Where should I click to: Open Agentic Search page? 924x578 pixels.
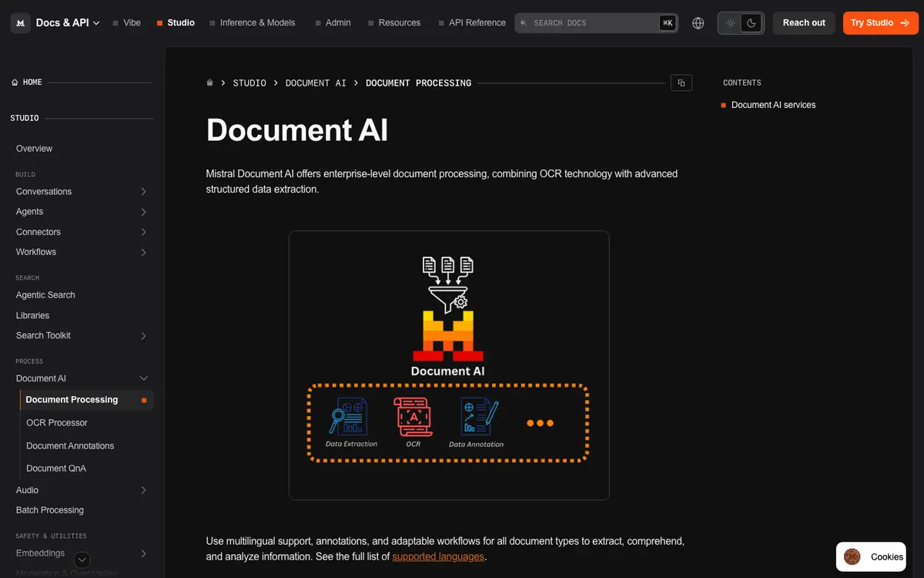point(45,295)
